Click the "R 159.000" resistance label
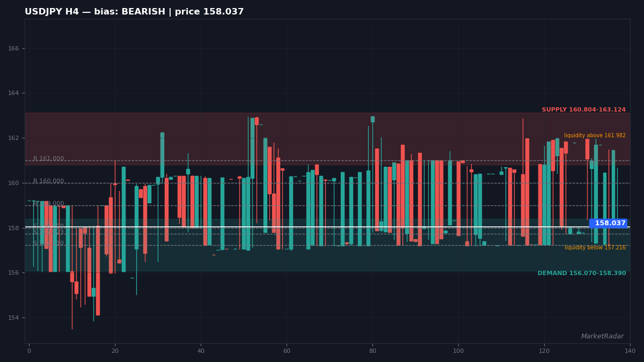The width and height of the screenshot is (644, 362). tap(48, 204)
